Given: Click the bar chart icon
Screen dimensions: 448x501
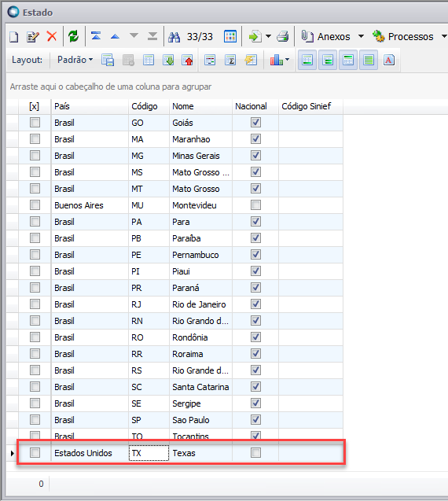Looking at the screenshot, I should [x=277, y=60].
